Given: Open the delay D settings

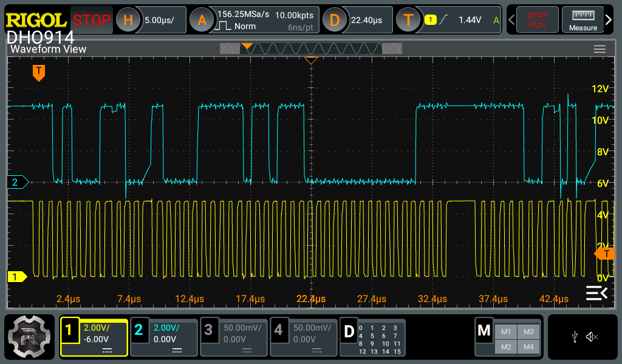Looking at the screenshot, I should click(x=333, y=20).
